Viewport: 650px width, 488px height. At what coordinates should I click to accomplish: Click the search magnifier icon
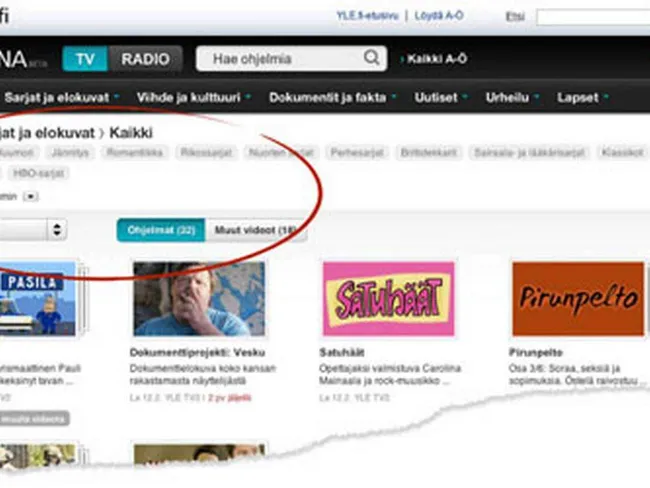coord(372,59)
